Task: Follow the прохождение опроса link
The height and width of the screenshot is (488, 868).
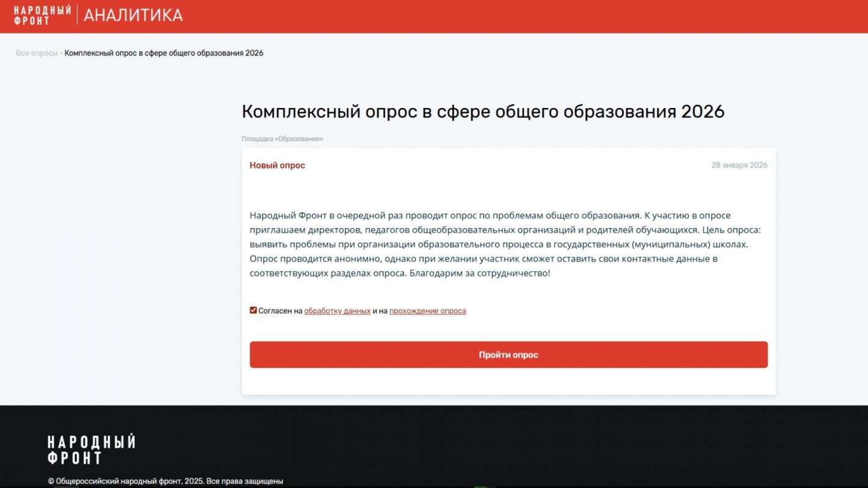Action: pos(427,310)
